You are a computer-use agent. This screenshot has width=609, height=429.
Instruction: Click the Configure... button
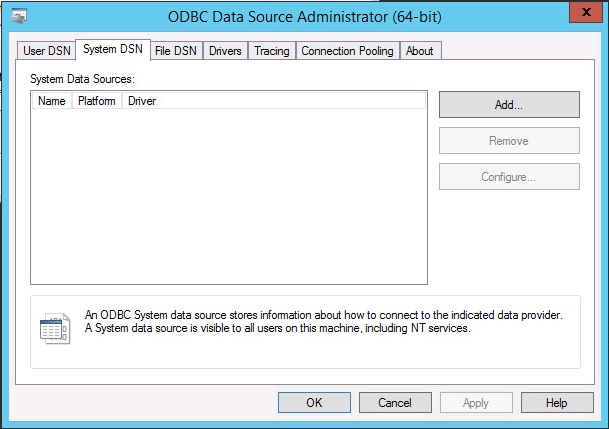tap(509, 177)
